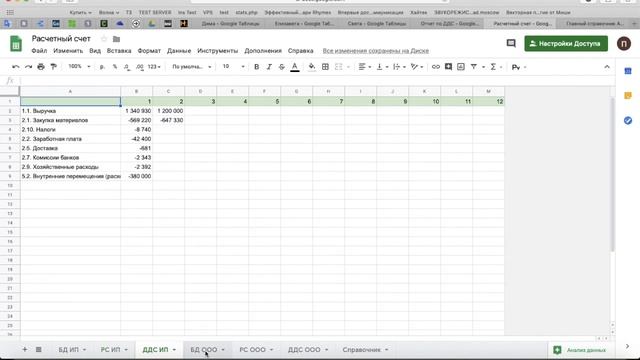The height and width of the screenshot is (360, 640).
Task: Increase decimal places
Action: 140,67
